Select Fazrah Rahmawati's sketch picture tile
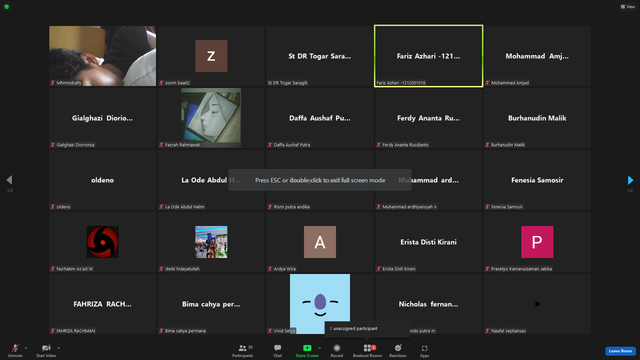This screenshot has width=640, height=360. [x=211, y=118]
